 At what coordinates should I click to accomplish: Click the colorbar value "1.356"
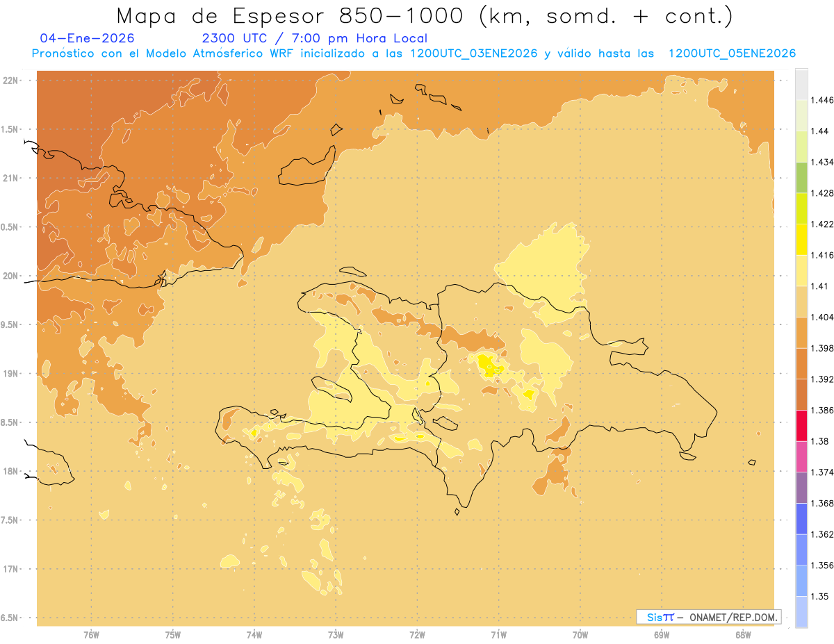pyautogui.click(x=822, y=565)
